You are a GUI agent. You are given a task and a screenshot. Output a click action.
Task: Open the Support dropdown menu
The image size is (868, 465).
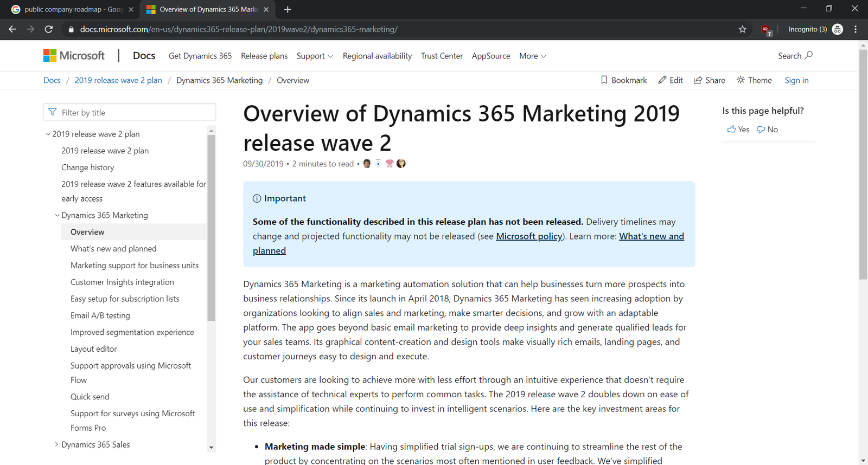(315, 56)
